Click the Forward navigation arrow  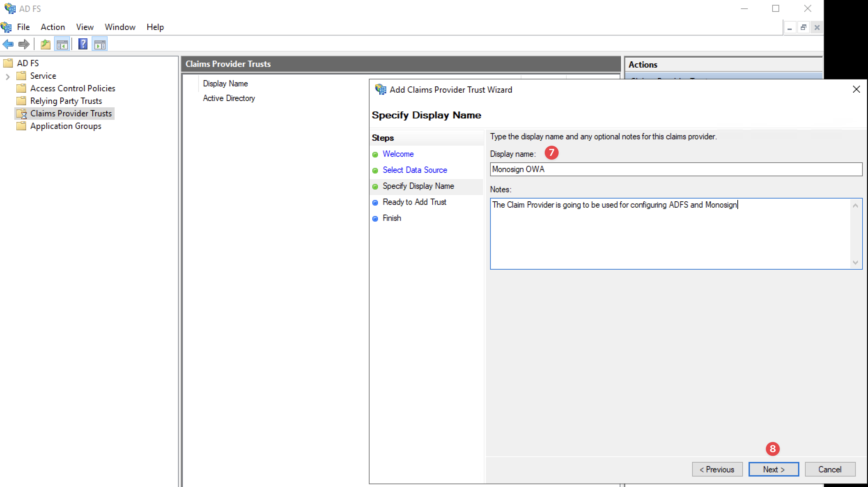coord(24,44)
